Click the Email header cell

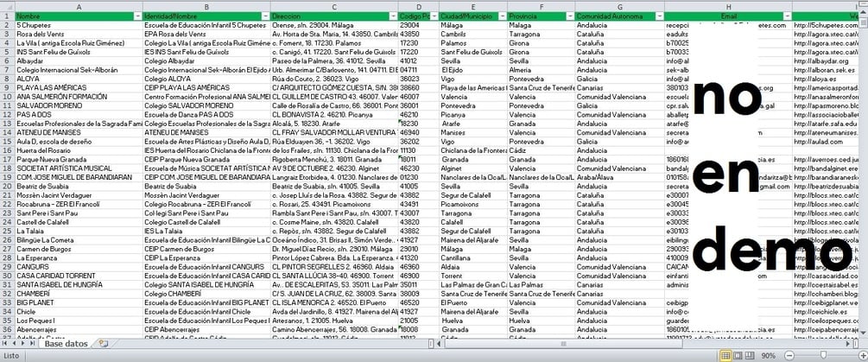728,16
